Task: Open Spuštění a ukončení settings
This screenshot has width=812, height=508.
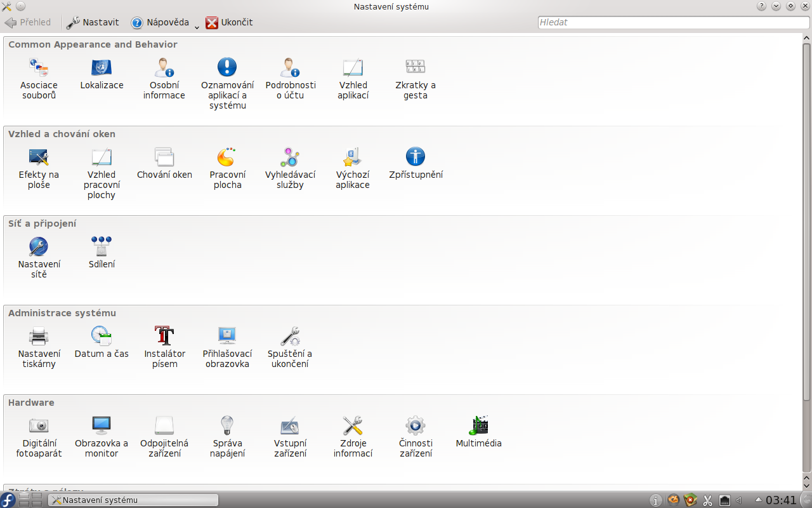Action: click(x=290, y=347)
